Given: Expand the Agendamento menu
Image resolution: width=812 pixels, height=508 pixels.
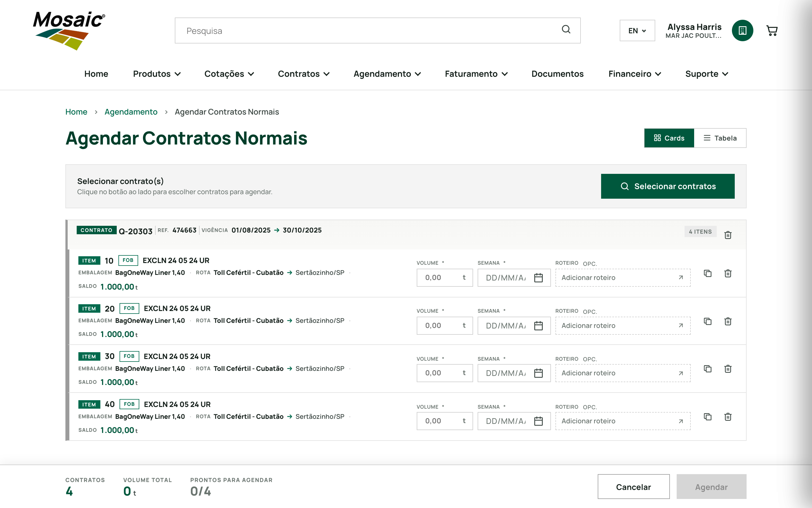Looking at the screenshot, I should point(387,74).
